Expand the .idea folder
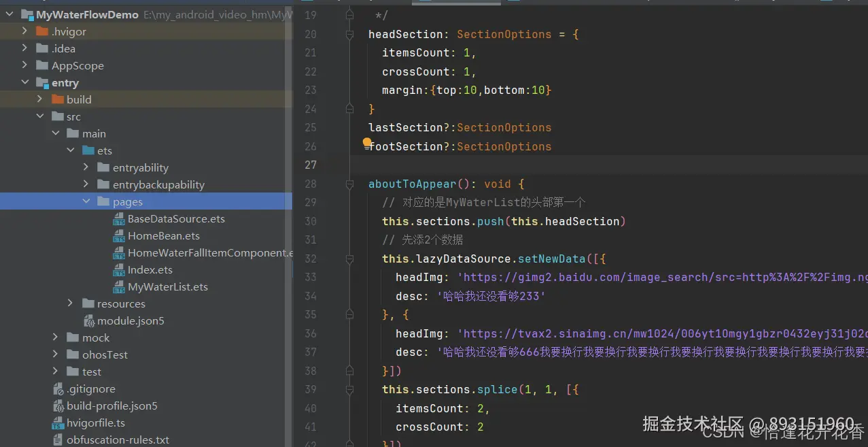Image resolution: width=868 pixels, height=447 pixels. pyautogui.click(x=25, y=48)
